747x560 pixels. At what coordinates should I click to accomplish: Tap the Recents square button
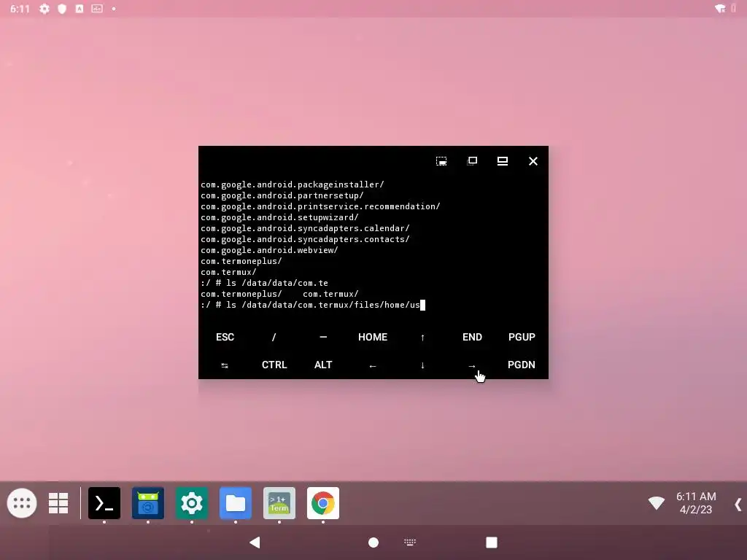[492, 542]
